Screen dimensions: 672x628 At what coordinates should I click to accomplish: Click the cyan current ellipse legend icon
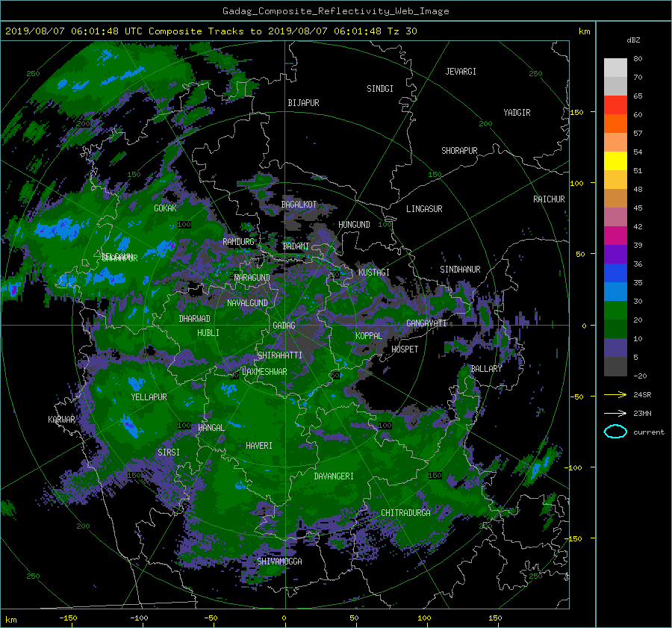coord(615,432)
